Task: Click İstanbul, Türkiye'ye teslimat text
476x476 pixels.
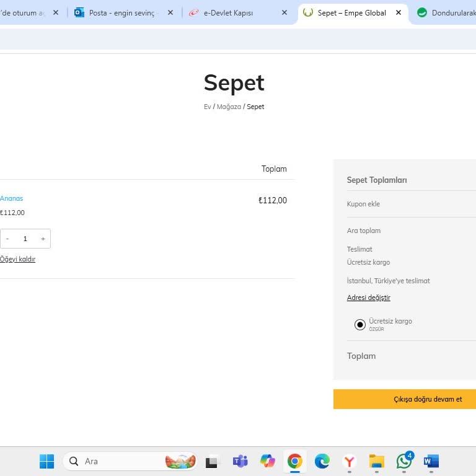Action: pyautogui.click(x=388, y=281)
